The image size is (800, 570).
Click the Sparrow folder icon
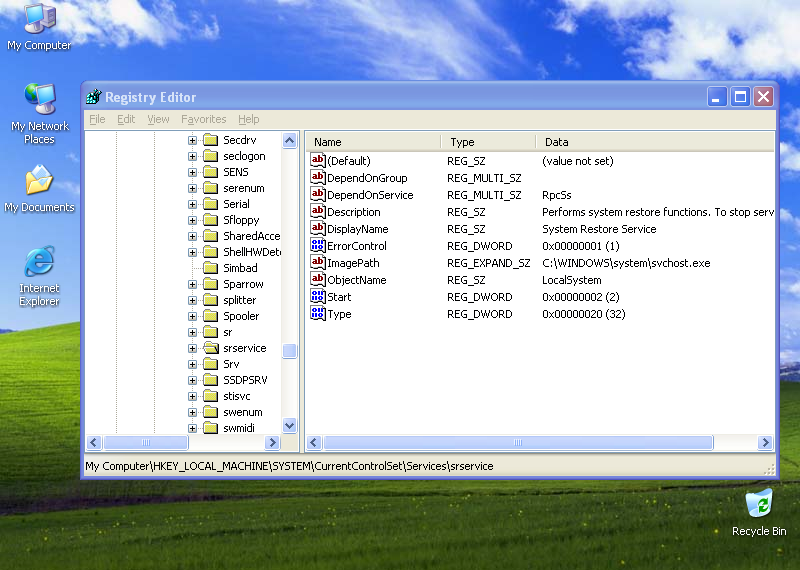click(211, 284)
